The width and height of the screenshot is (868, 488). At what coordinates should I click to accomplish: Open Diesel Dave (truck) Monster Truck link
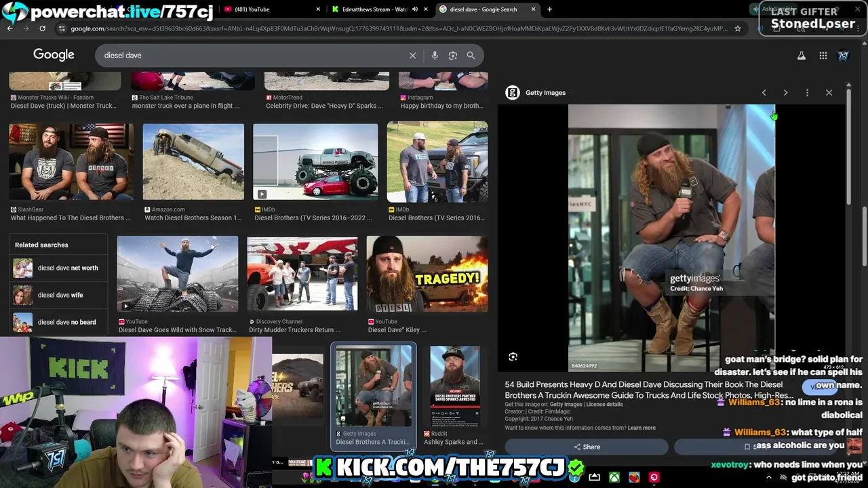(x=63, y=106)
